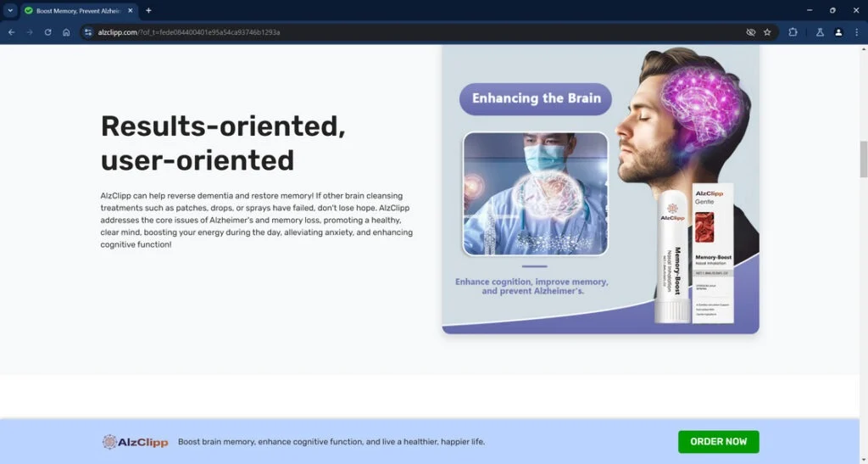The image size is (868, 464).
Task: Open the browser home page
Action: click(x=66, y=32)
